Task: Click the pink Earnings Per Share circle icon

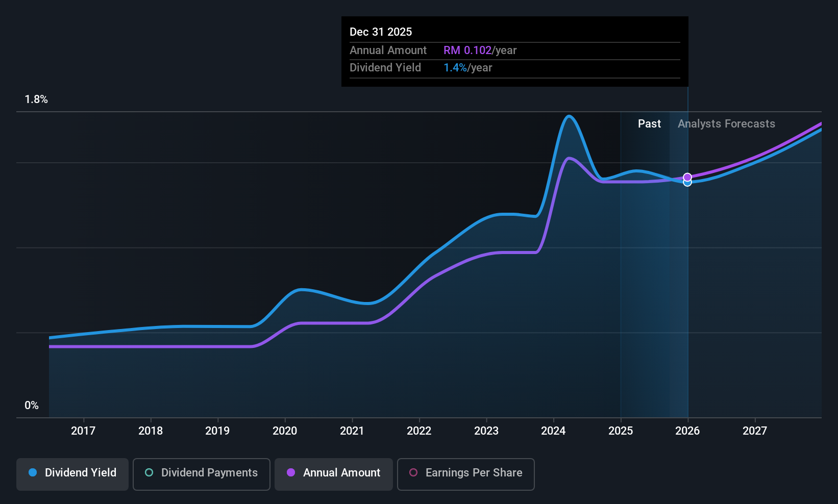Action: point(413,472)
